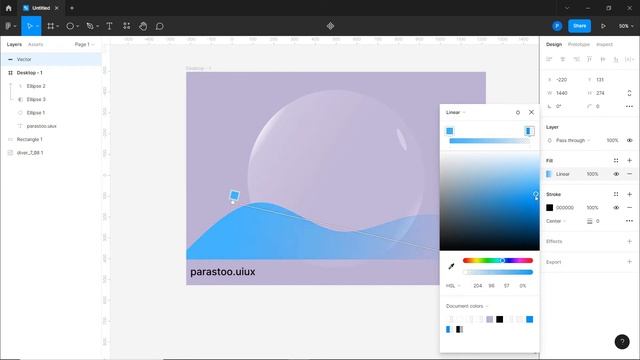
Task: Open the 50% zoom dropdown
Action: 626,26
